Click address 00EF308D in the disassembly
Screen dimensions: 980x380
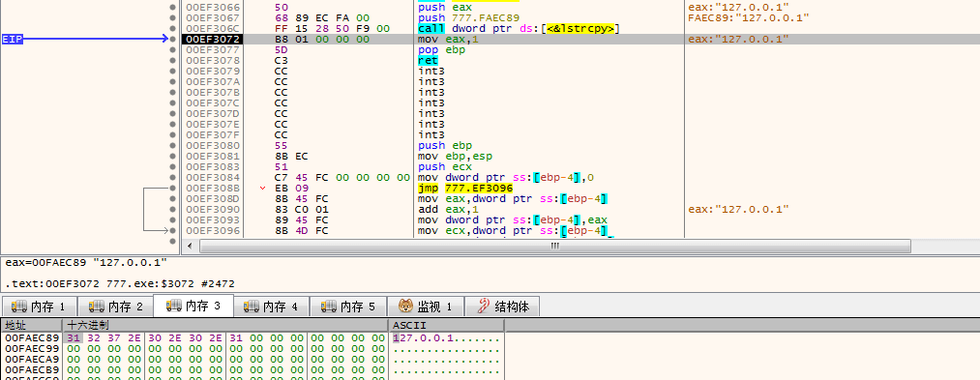click(213, 199)
